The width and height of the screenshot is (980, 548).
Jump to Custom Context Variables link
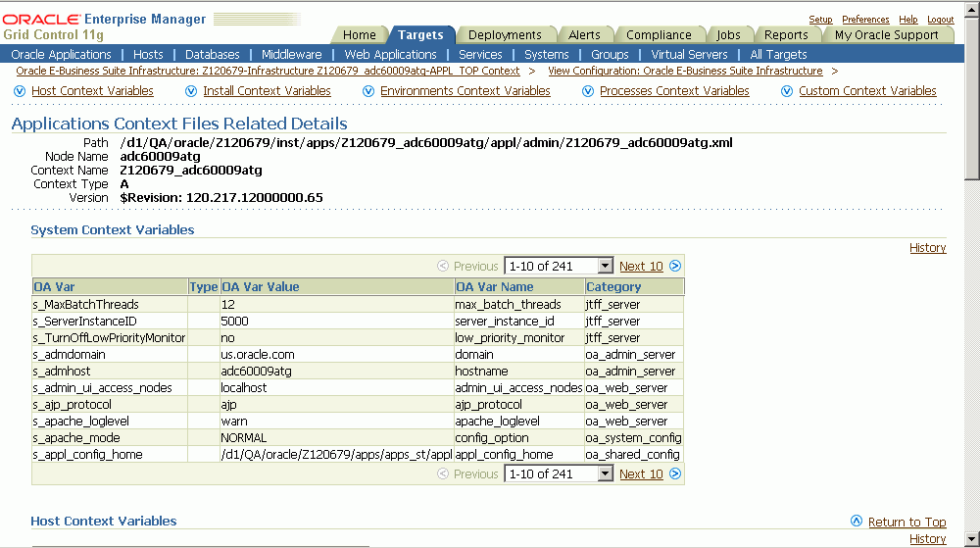click(x=867, y=91)
